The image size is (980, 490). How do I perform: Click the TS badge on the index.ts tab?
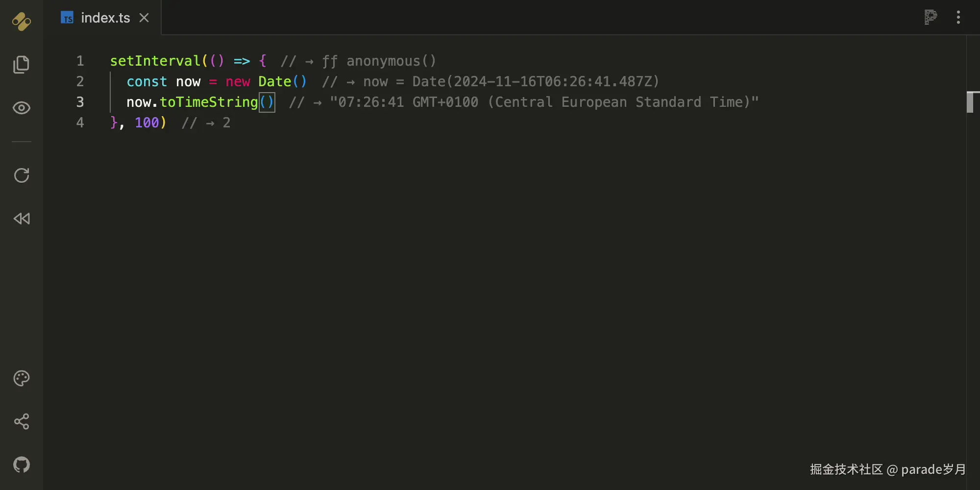[67, 18]
